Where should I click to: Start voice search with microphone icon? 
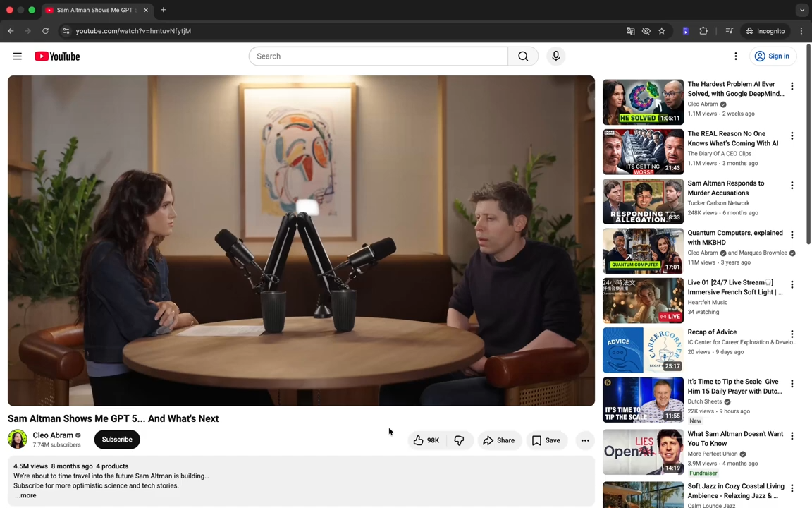(x=555, y=56)
